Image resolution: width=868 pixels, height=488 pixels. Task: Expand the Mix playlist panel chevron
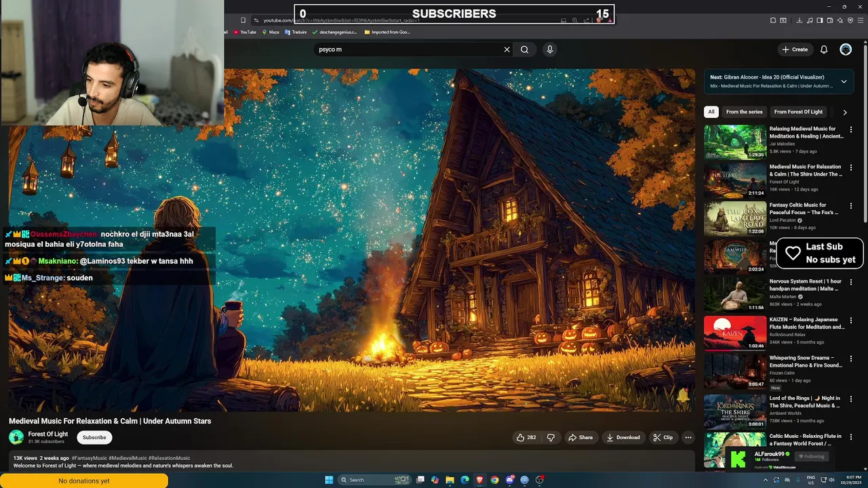844,81
